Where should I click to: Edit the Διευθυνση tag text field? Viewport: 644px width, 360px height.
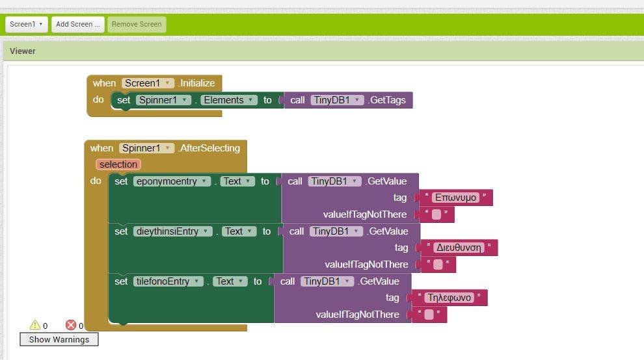459,248
